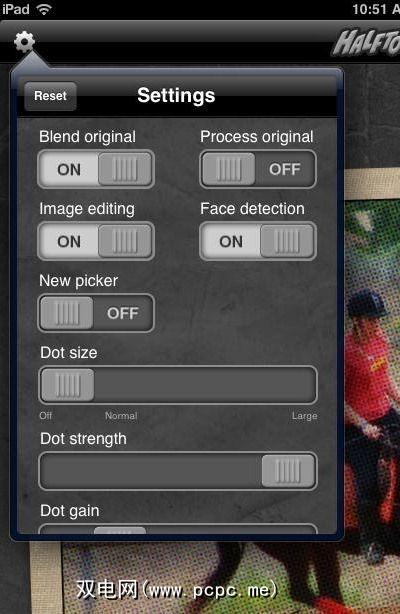Open settings via the gear icon
This screenshot has width=400, height=614.
24,42
